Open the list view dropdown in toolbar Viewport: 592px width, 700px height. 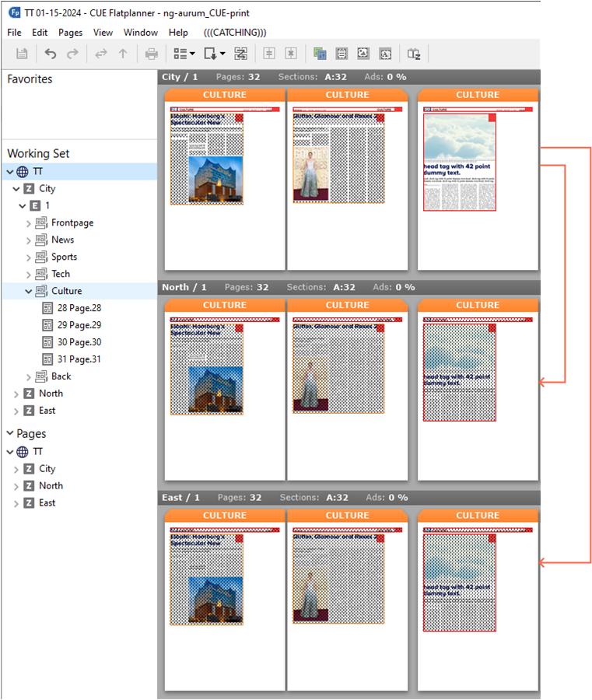point(184,54)
